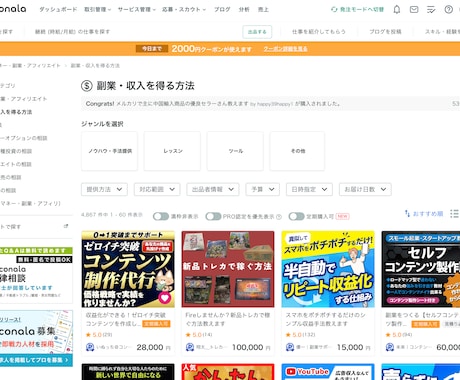The height and width of the screenshot is (380, 460).
Task: Open the YouTube service thumbnail in second row
Action: click(x=328, y=372)
